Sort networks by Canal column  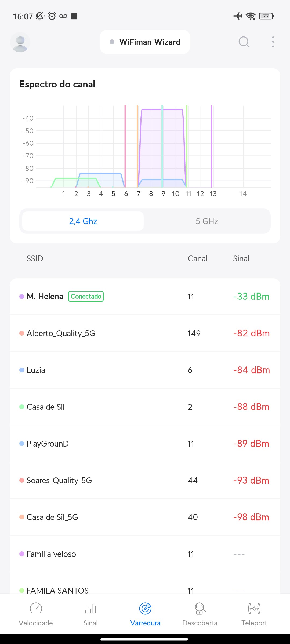pyautogui.click(x=197, y=258)
